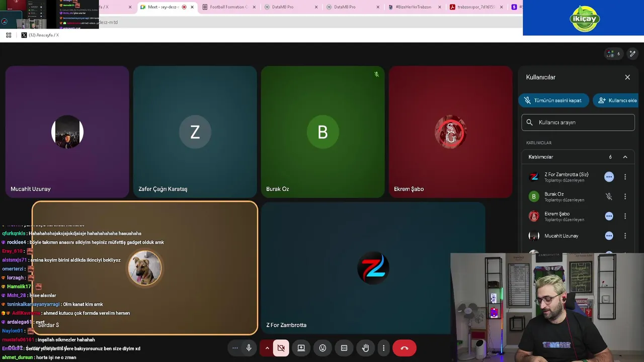
Task: Open more options for Burak Oz
Action: coord(625,197)
